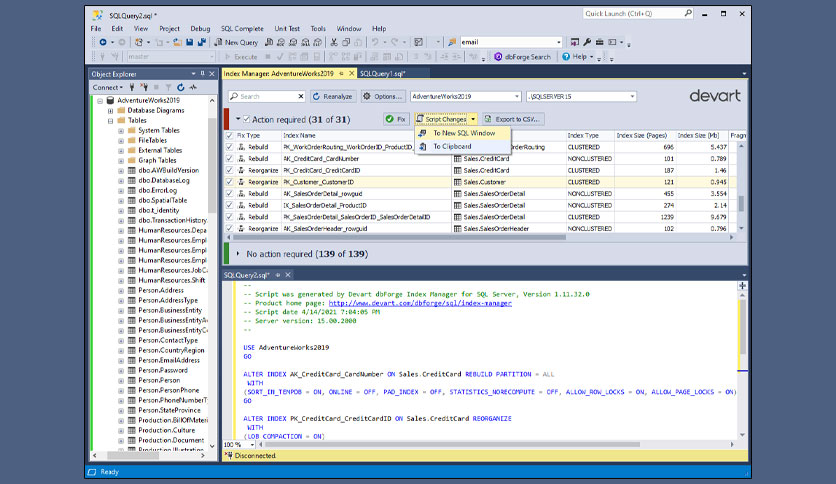The width and height of the screenshot is (836, 484).
Task: Open the Tools menu
Action: coord(318,29)
